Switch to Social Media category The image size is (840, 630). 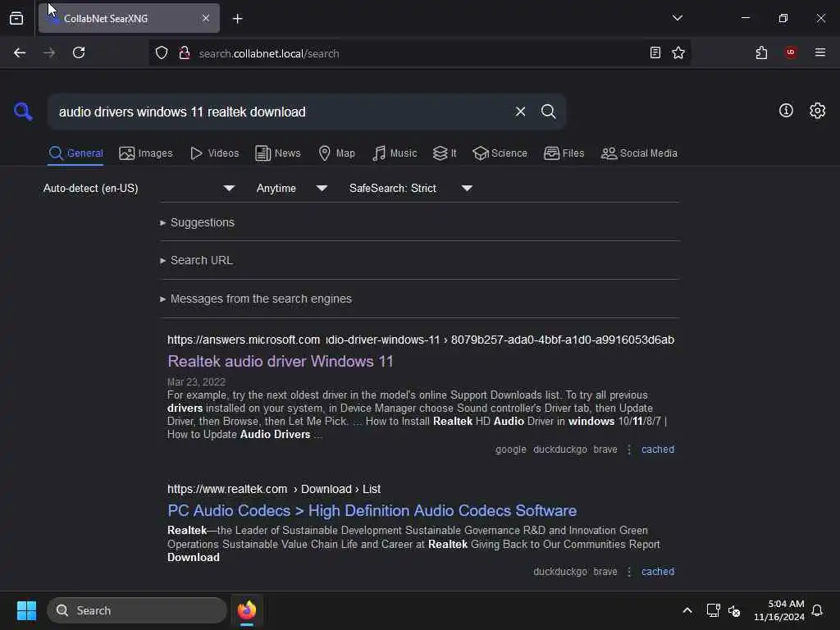coord(639,153)
